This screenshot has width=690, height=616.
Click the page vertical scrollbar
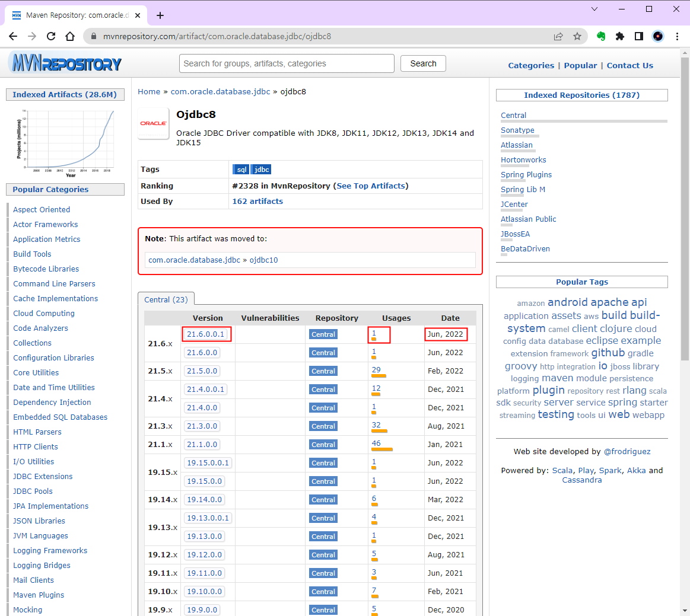(685, 208)
